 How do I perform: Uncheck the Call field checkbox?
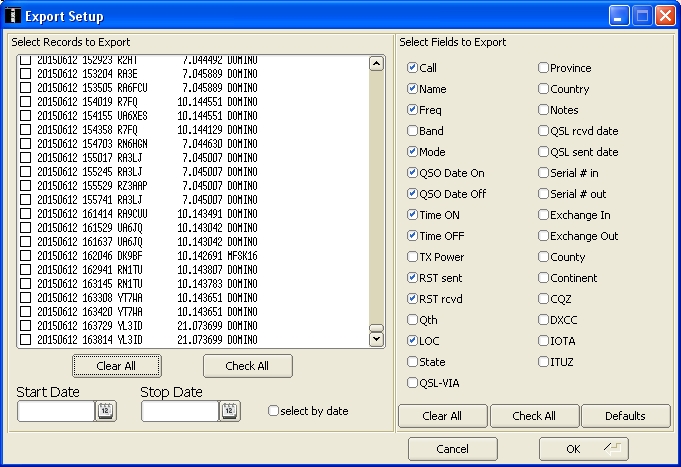[x=413, y=68]
